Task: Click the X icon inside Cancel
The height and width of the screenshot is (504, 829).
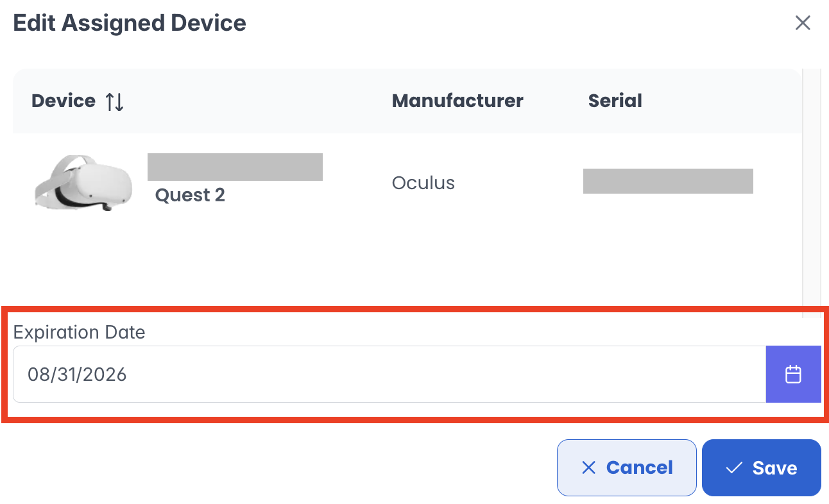Action: [x=588, y=468]
